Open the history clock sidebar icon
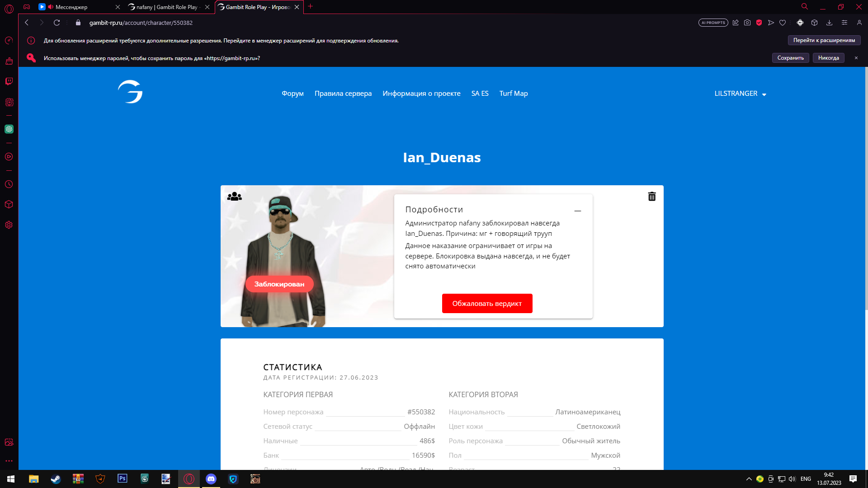Screen dimensions: 868x488 click(x=9, y=184)
